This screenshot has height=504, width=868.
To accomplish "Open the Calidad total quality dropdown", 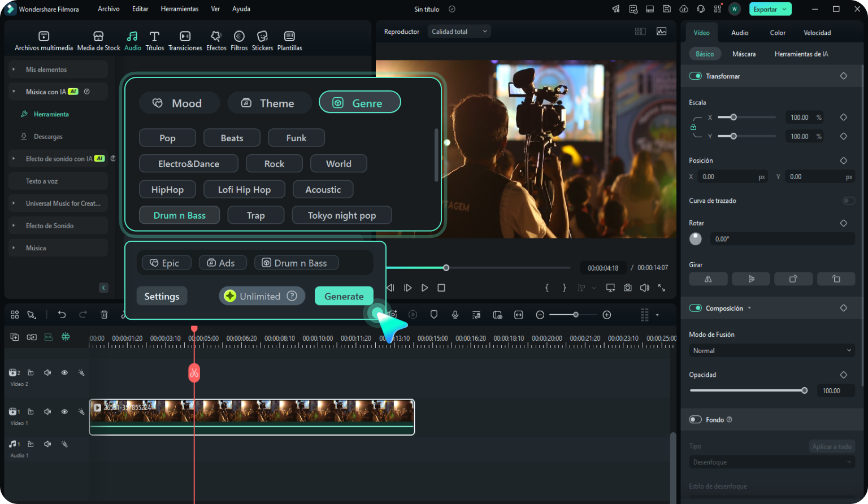I will tap(459, 32).
